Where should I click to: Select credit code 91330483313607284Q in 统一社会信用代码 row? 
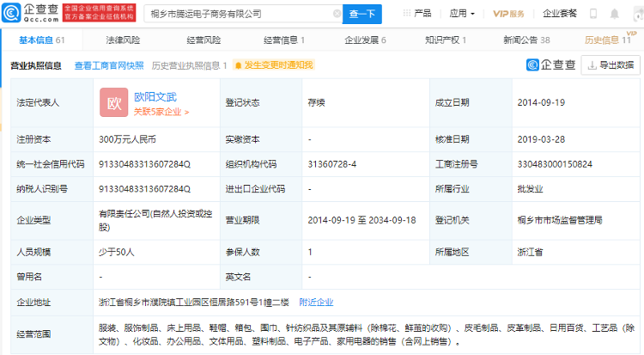pyautogui.click(x=144, y=164)
